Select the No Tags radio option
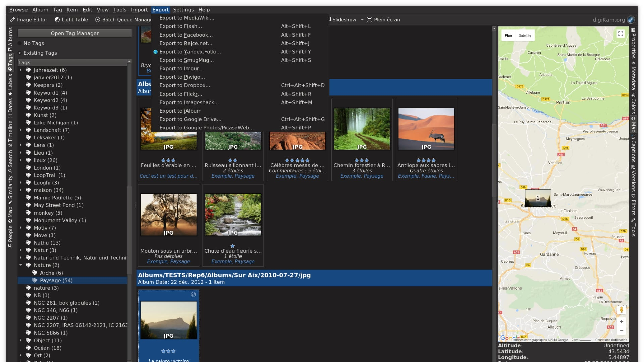 coord(20,43)
